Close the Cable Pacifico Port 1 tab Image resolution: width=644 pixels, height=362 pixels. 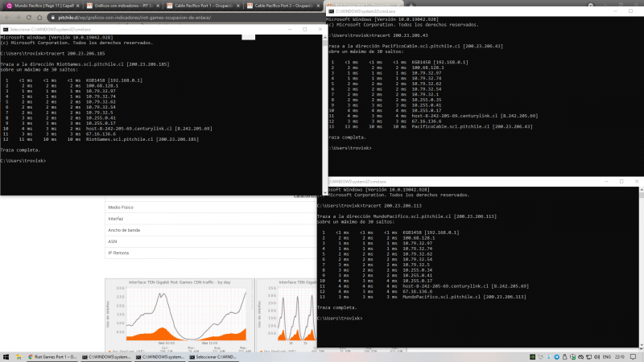pos(237,6)
